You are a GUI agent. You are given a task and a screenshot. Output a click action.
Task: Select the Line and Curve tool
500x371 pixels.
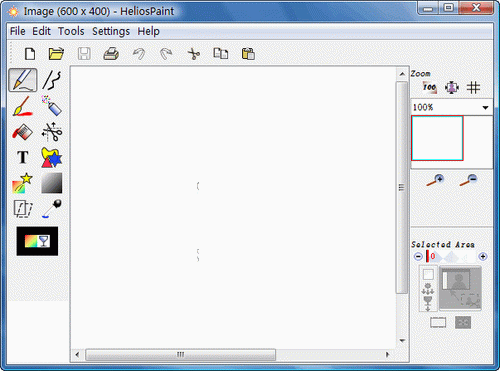tap(52, 80)
